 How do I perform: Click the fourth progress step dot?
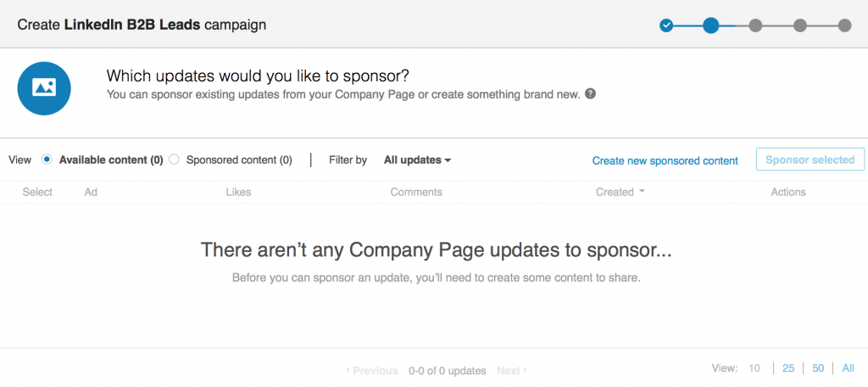pyautogui.click(x=800, y=25)
